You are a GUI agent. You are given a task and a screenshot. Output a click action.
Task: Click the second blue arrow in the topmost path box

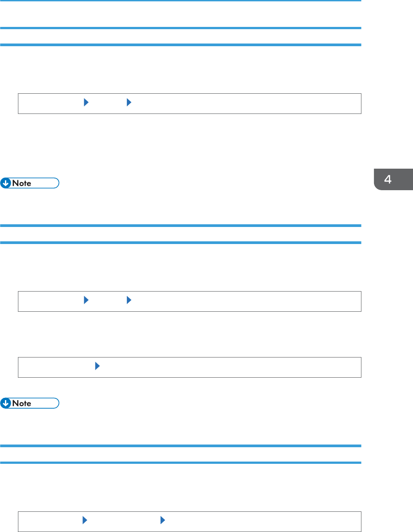tap(129, 102)
